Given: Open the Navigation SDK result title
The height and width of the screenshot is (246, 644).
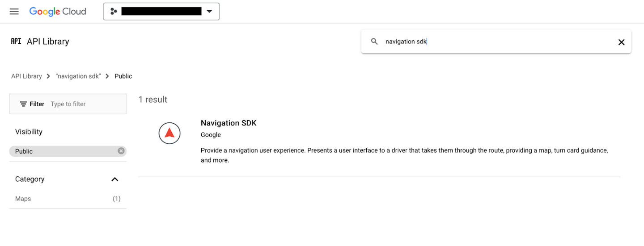Looking at the screenshot, I should tap(229, 123).
